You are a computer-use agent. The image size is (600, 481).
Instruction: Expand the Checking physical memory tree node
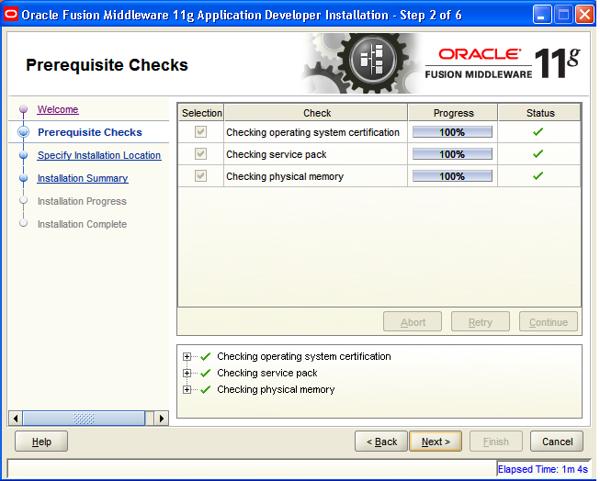(187, 390)
